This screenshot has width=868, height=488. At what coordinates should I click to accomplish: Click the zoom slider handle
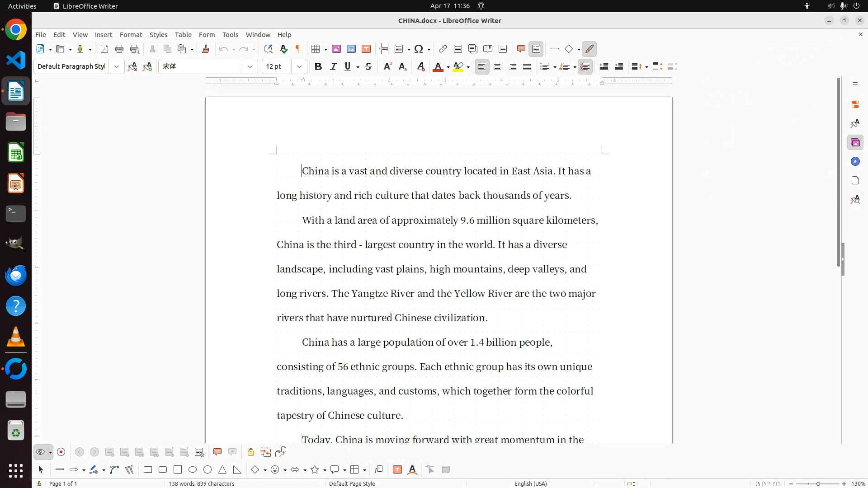click(818, 484)
